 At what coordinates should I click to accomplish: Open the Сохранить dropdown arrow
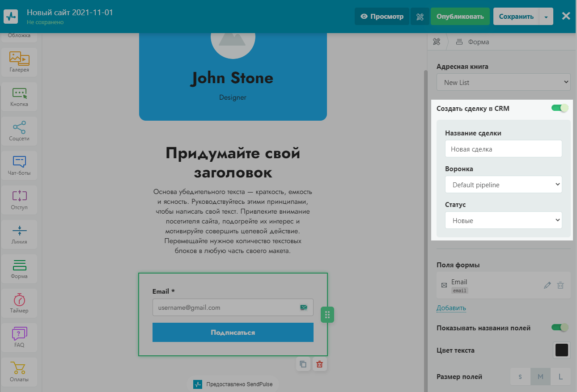pos(546,17)
